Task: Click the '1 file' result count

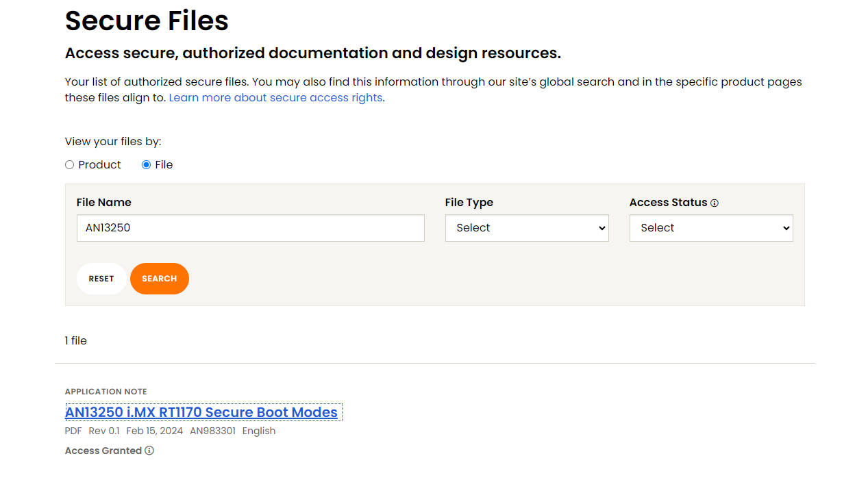Action: point(76,341)
